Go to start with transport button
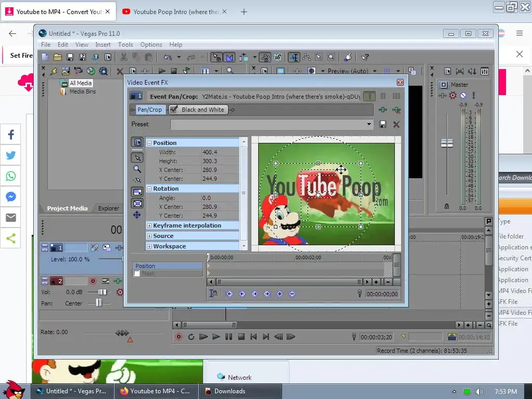The height and width of the screenshot is (399, 532). tap(254, 337)
